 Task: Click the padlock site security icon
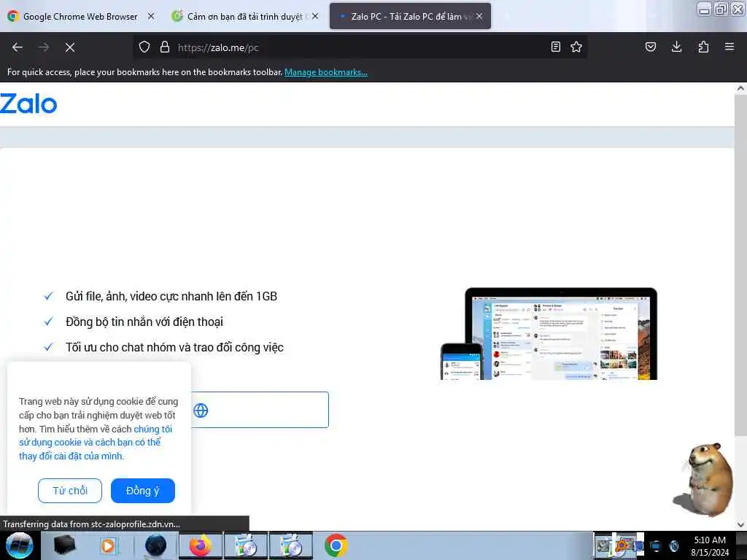pyautogui.click(x=165, y=47)
